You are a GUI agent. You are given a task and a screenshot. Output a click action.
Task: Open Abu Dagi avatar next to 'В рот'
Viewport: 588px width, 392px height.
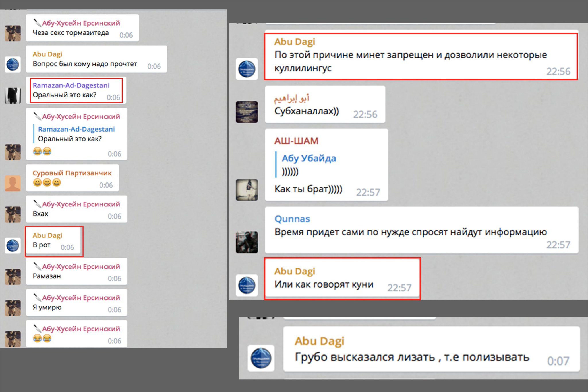click(x=13, y=245)
